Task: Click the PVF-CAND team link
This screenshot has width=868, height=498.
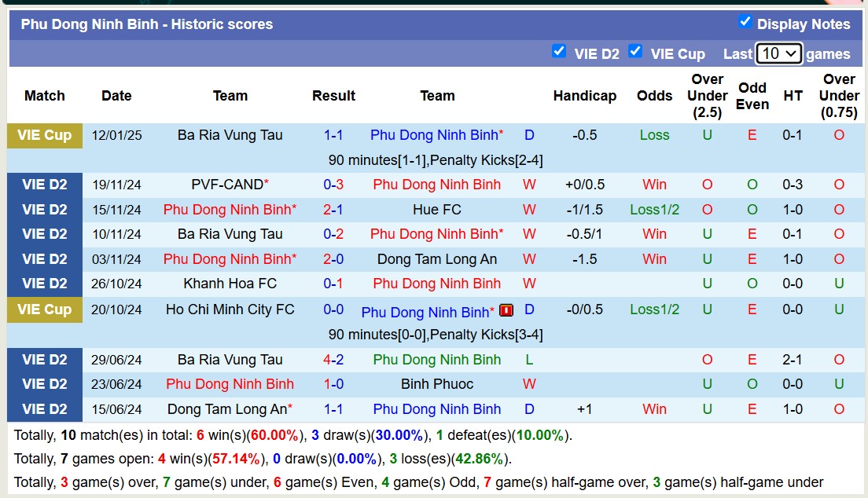Action: [226, 185]
